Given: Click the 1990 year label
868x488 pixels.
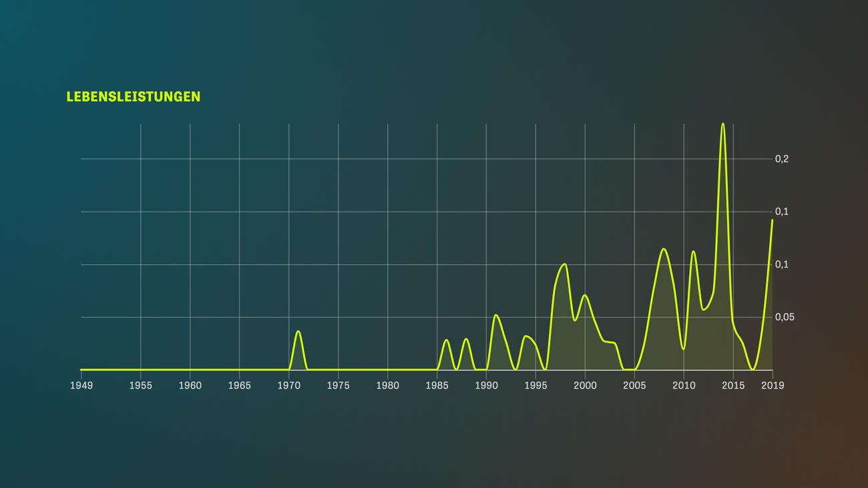Looking at the screenshot, I should (486, 386).
